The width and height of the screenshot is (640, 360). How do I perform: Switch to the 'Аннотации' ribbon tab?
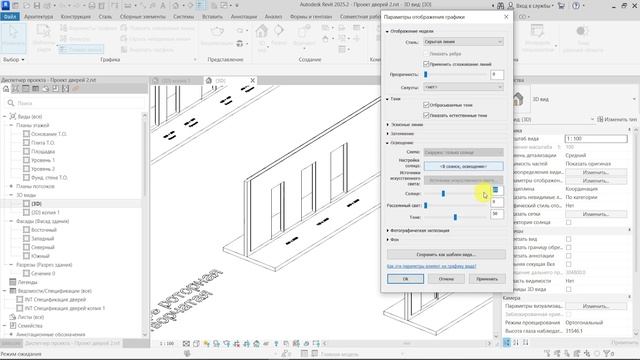[244, 17]
